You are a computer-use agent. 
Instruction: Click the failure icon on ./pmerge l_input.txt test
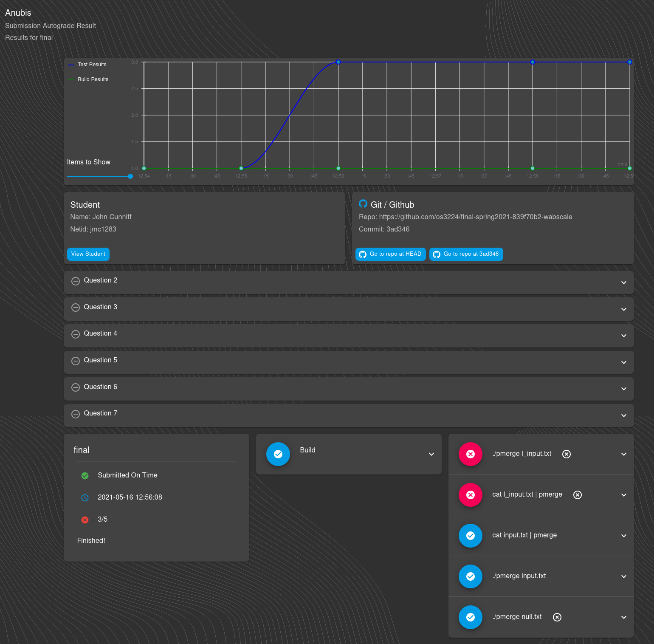[x=470, y=454]
